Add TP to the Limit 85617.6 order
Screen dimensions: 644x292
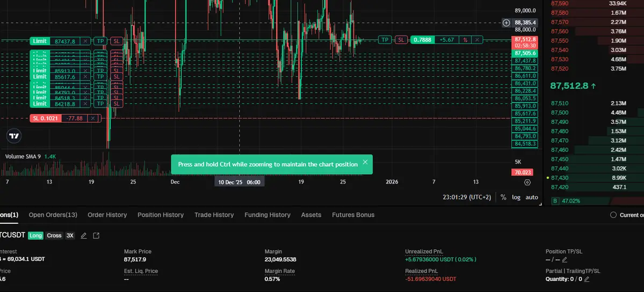(100, 76)
